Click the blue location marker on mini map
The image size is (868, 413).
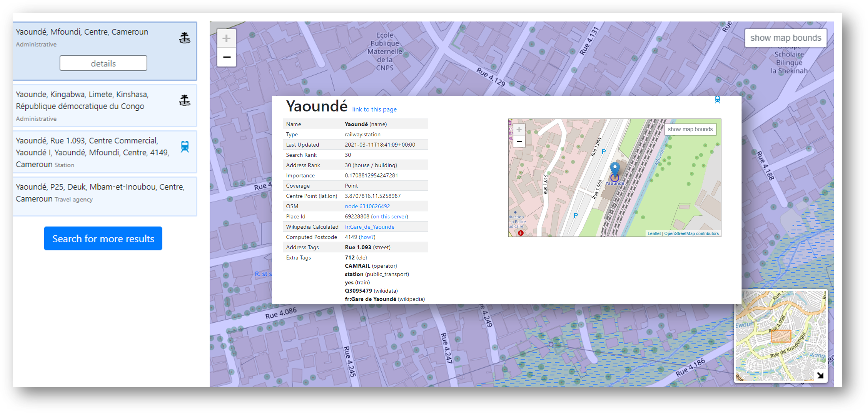pyautogui.click(x=615, y=169)
